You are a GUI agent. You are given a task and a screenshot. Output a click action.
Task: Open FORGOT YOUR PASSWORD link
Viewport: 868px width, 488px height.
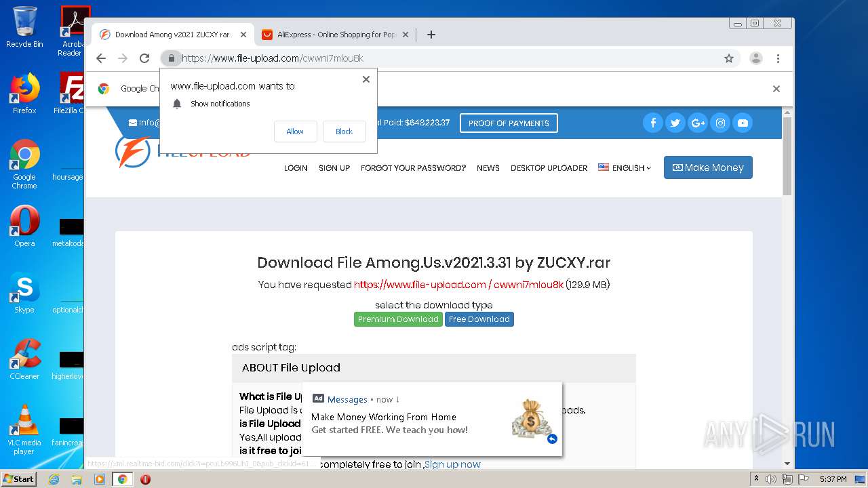(413, 168)
